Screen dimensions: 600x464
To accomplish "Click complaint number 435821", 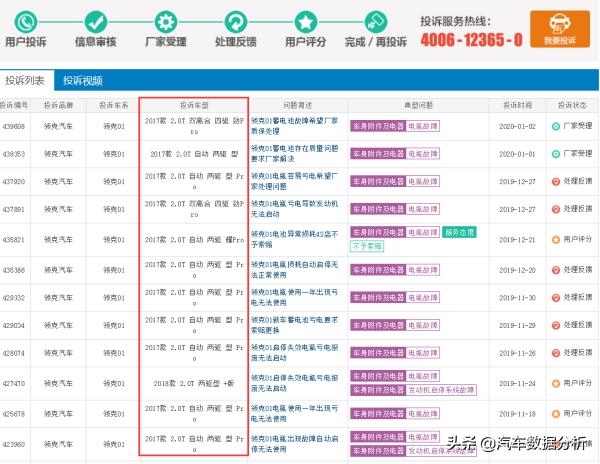I will [x=14, y=239].
